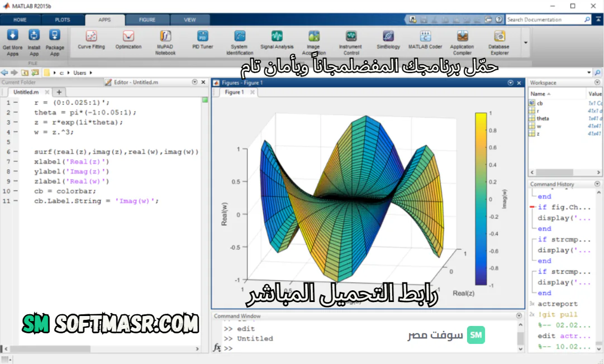
Task: Open the Signal Analysis app
Action: 277,40
